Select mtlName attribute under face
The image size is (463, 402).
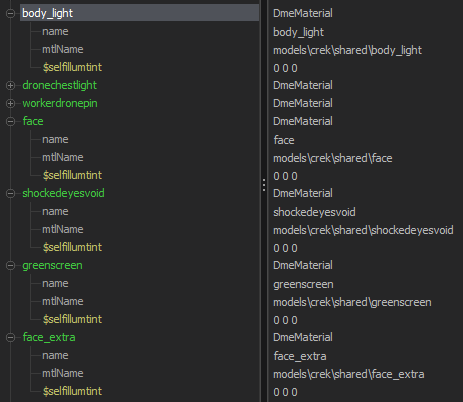point(63,157)
